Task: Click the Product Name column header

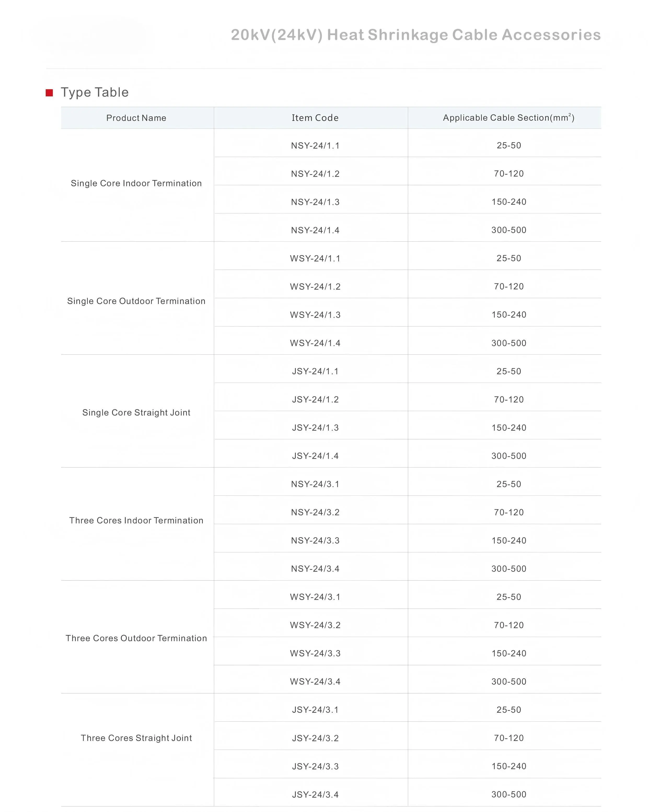Action: [136, 118]
